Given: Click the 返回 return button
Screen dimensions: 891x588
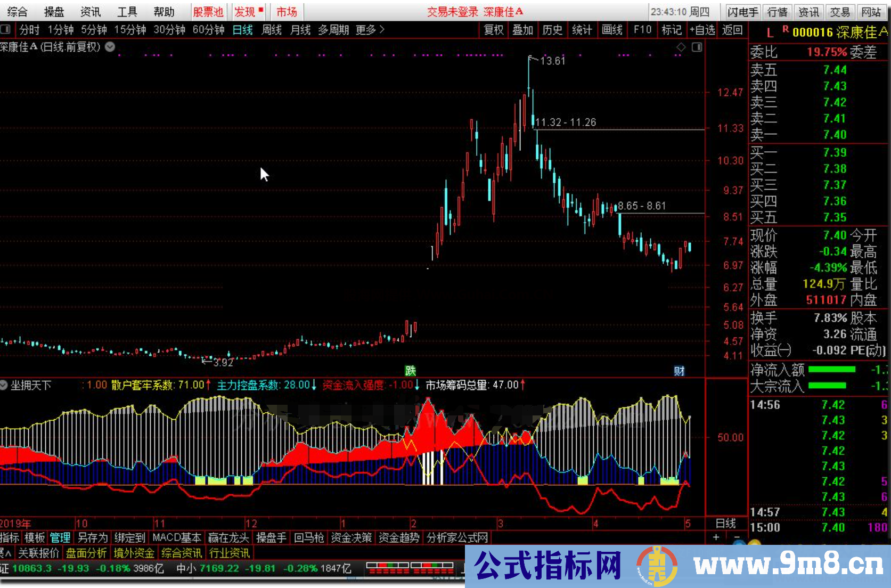Looking at the screenshot, I should [x=732, y=30].
